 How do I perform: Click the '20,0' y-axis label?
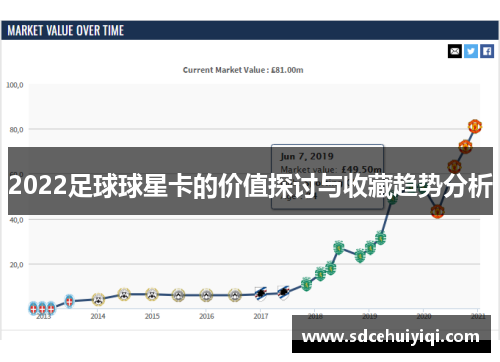(16, 265)
